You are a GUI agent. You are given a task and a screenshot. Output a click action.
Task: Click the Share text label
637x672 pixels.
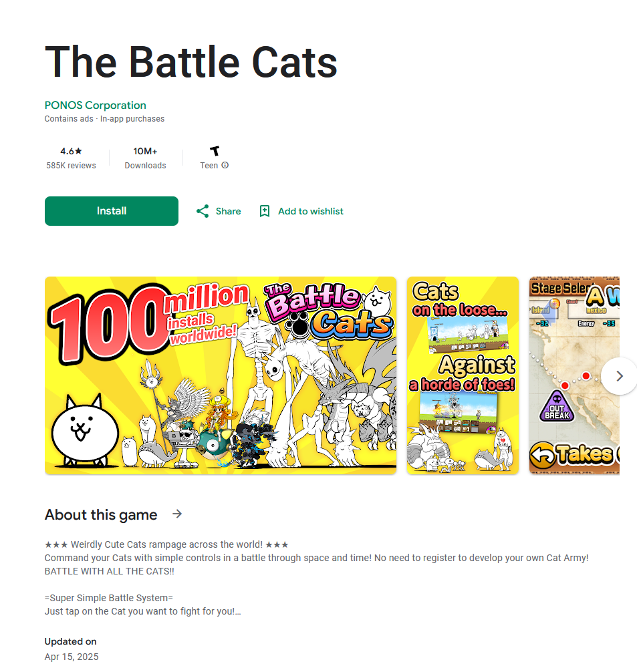[x=228, y=211]
